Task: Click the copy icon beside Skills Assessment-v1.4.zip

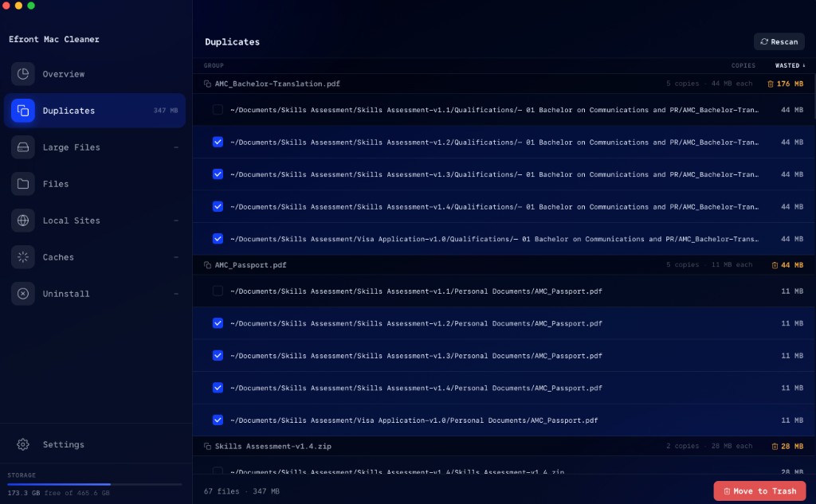Action: (x=208, y=446)
